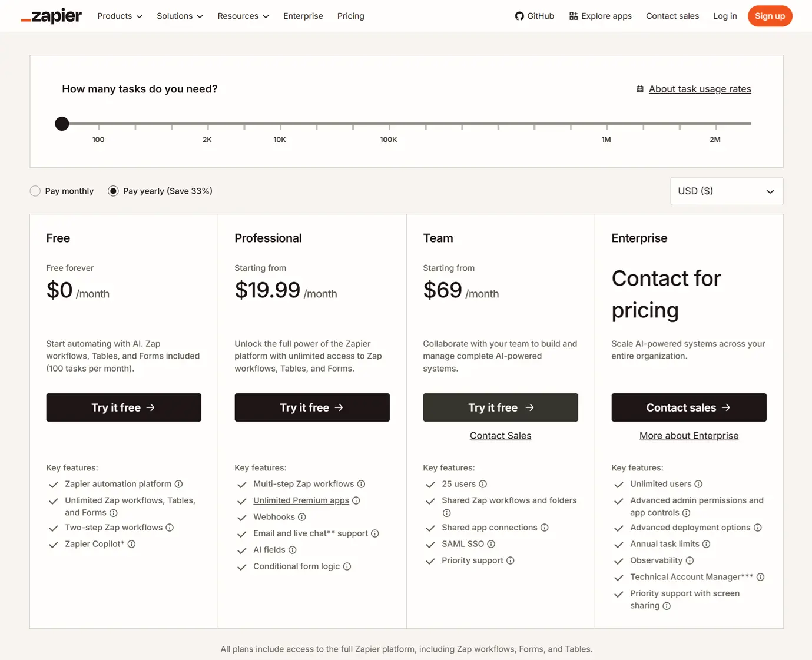Open the Enterprise nav item
The height and width of the screenshot is (660, 812).
[x=303, y=16]
